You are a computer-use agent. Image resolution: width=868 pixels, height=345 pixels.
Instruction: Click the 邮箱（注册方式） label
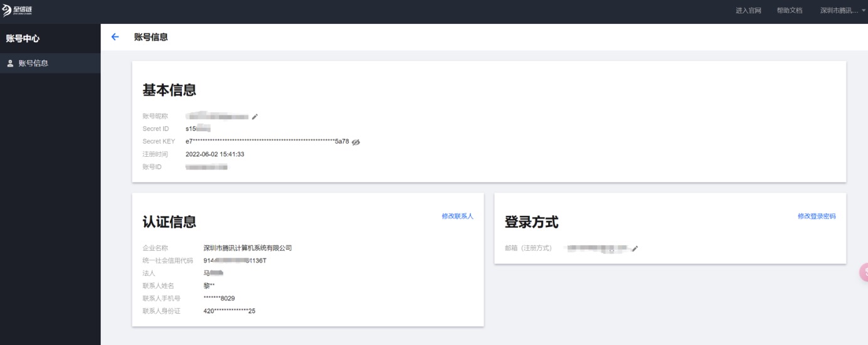(528, 248)
